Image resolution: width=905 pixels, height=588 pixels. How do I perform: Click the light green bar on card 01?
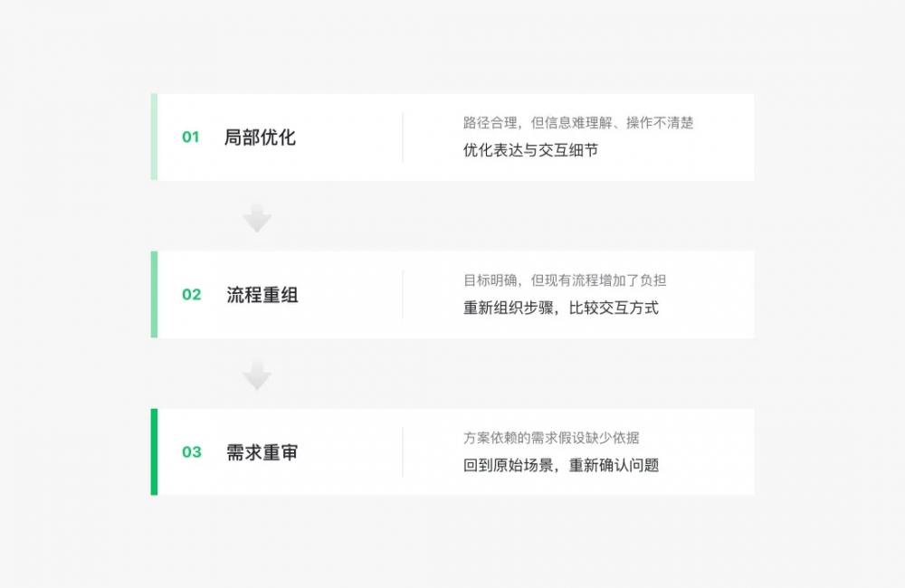coord(154,137)
